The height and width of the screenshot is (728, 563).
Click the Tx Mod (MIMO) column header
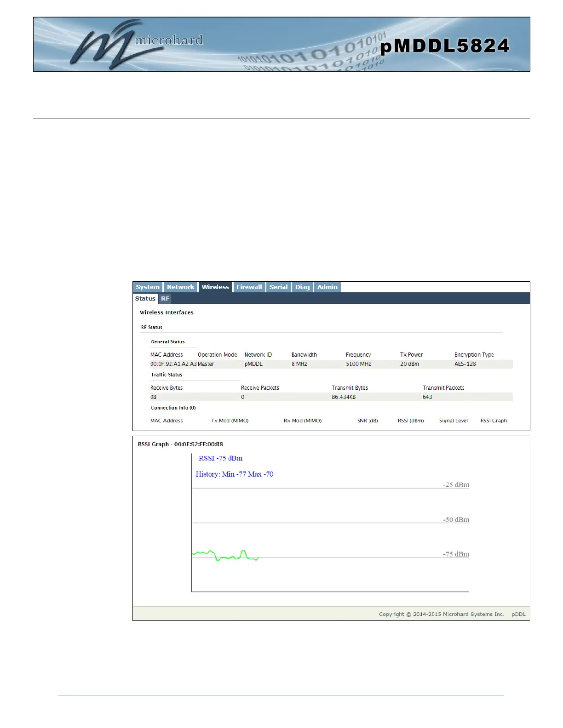tap(230, 421)
